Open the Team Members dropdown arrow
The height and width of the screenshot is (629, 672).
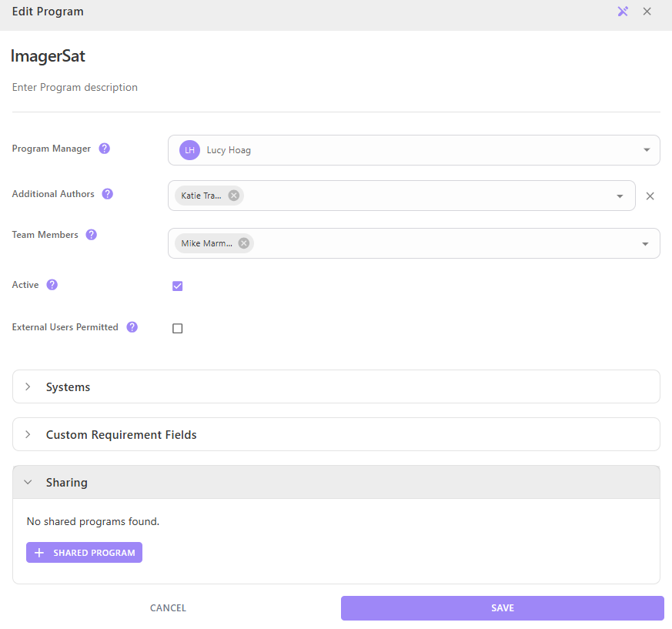(645, 244)
